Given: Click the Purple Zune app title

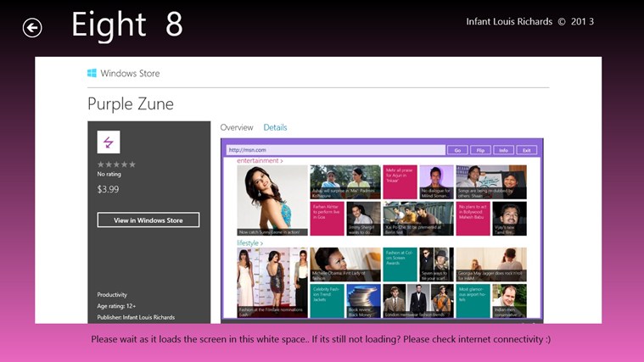Looking at the screenshot, I should (x=131, y=104).
